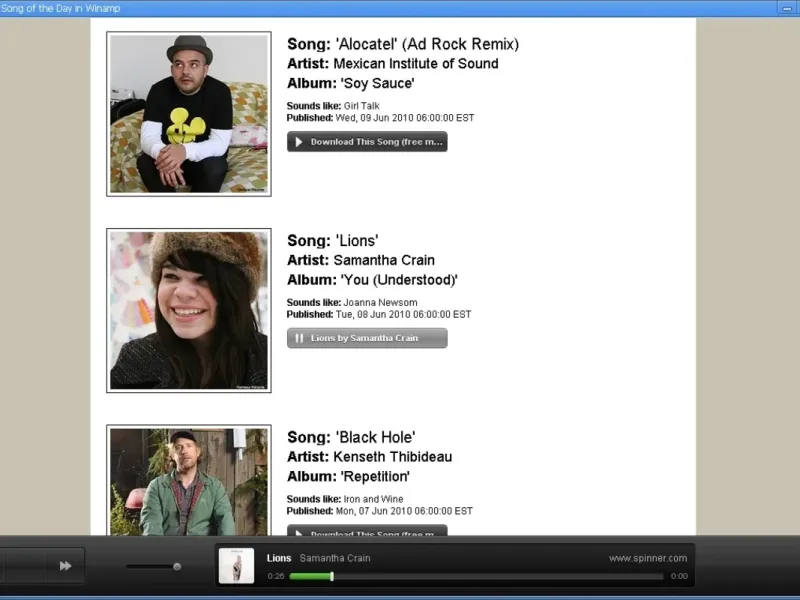Viewport: 800px width, 600px height.
Task: Open the www.spinner.com link
Action: click(648, 558)
